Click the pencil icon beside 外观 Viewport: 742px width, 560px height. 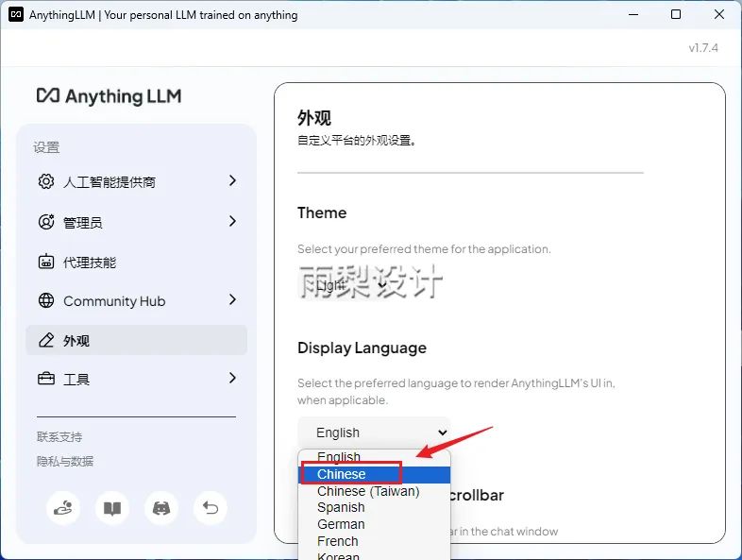46,340
